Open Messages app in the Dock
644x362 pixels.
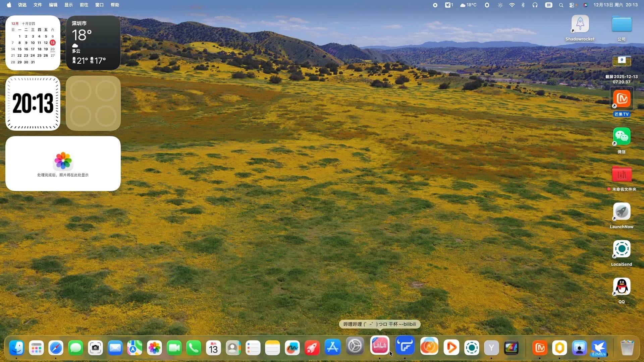pyautogui.click(x=75, y=348)
